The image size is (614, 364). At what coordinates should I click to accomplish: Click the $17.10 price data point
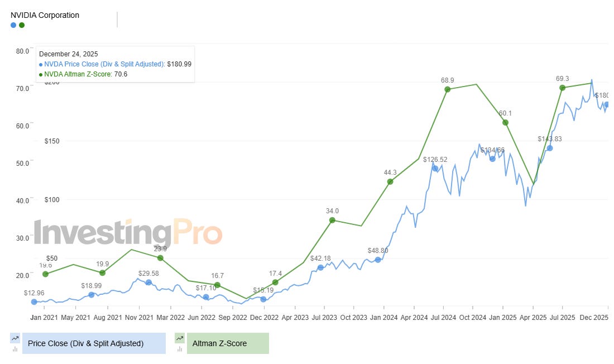(206, 297)
